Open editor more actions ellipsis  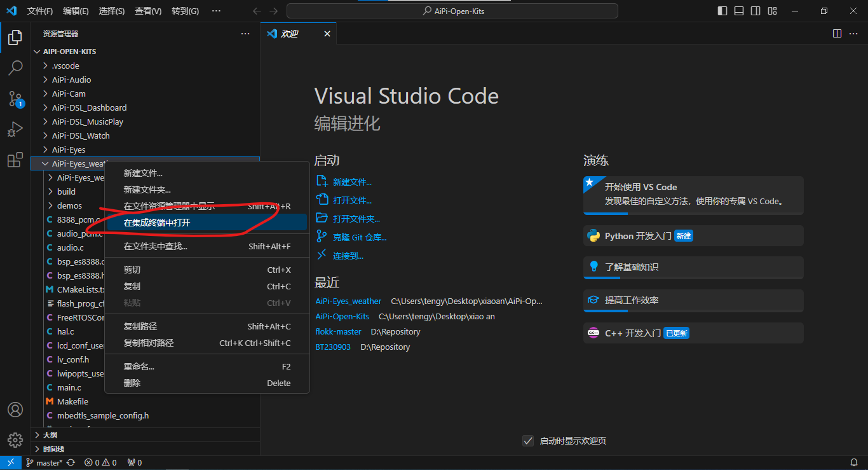point(855,33)
